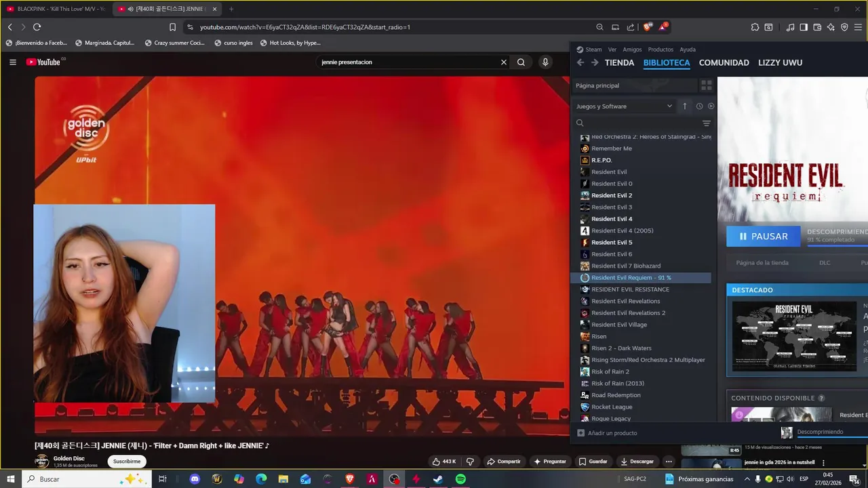Screen dimensions: 868x488
Task: Toggle Steam library sort order arrow
Action: (x=685, y=106)
